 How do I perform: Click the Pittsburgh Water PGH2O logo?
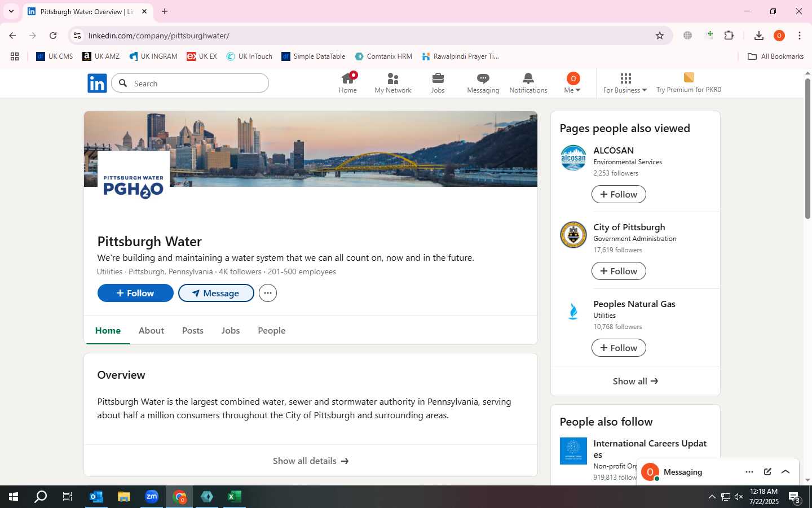(x=134, y=187)
